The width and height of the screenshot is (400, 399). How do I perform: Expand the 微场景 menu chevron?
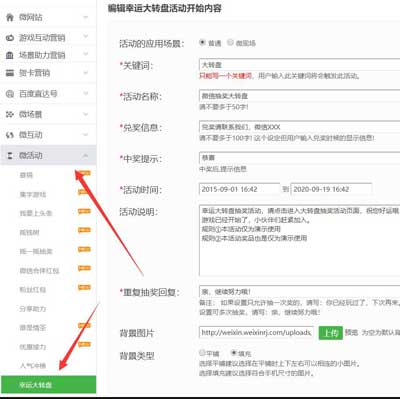(86, 114)
